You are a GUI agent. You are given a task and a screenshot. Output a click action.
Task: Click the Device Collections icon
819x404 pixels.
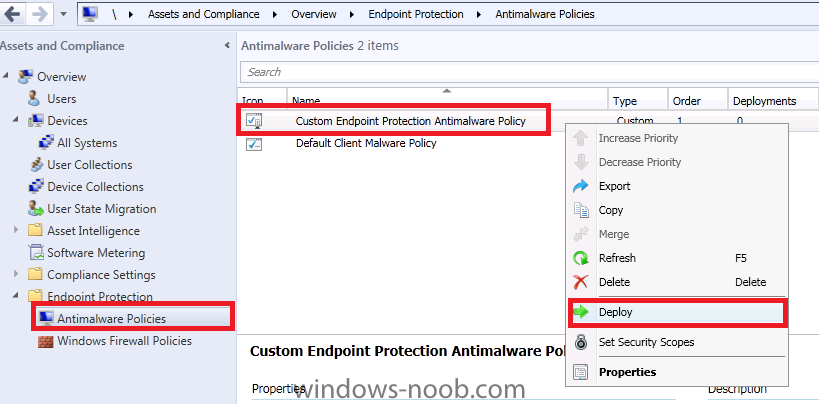pos(36,186)
